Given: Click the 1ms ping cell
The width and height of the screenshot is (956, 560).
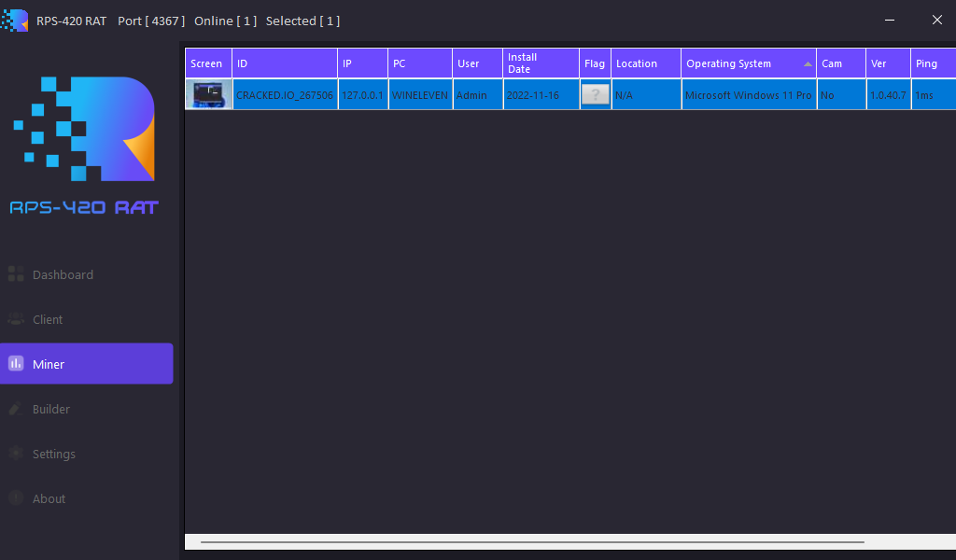Looking at the screenshot, I should point(934,95).
